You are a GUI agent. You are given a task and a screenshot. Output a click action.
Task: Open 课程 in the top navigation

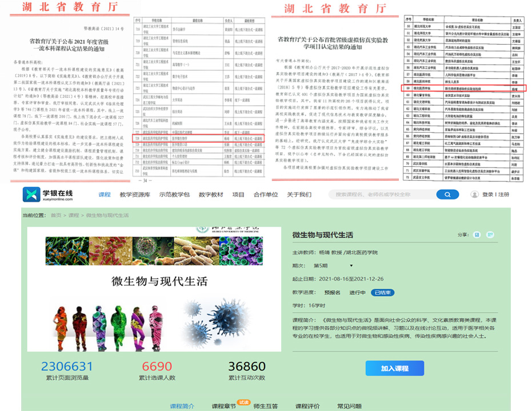[105, 195]
